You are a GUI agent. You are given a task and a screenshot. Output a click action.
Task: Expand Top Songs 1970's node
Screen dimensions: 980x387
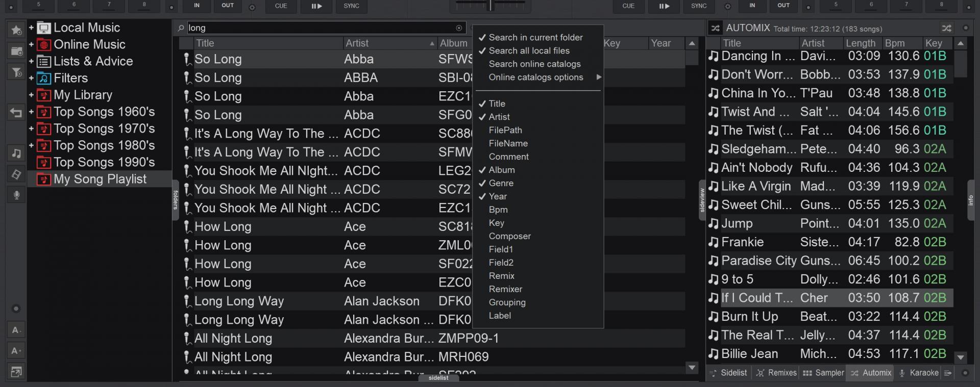(x=31, y=129)
